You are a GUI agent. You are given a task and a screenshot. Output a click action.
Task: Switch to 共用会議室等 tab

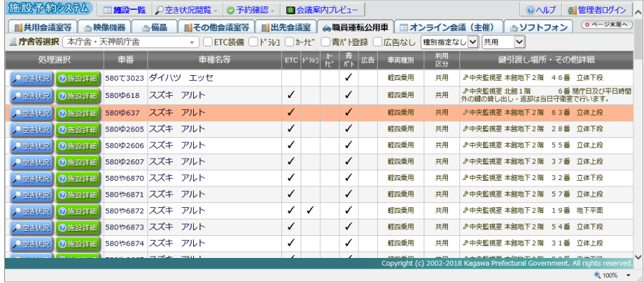coord(42,27)
